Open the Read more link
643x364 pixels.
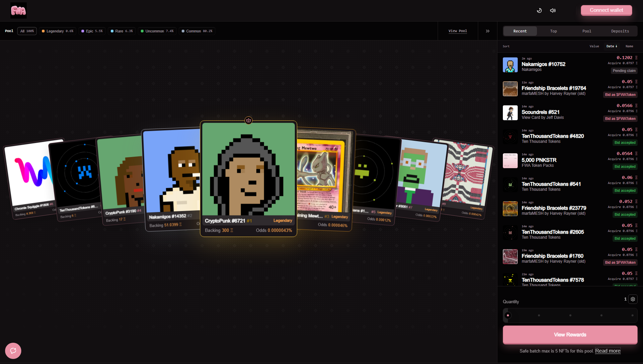[608, 351]
